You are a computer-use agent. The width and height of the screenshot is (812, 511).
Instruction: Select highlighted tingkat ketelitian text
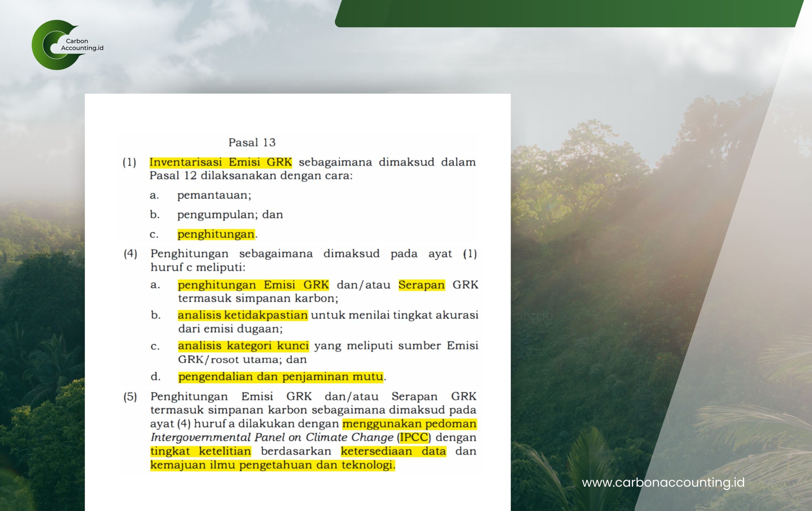201,451
